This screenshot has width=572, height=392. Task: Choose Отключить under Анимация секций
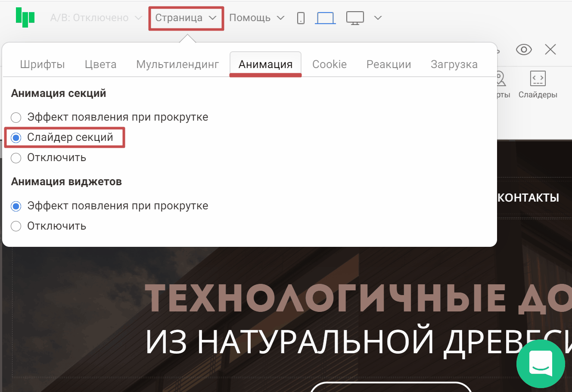(x=16, y=158)
